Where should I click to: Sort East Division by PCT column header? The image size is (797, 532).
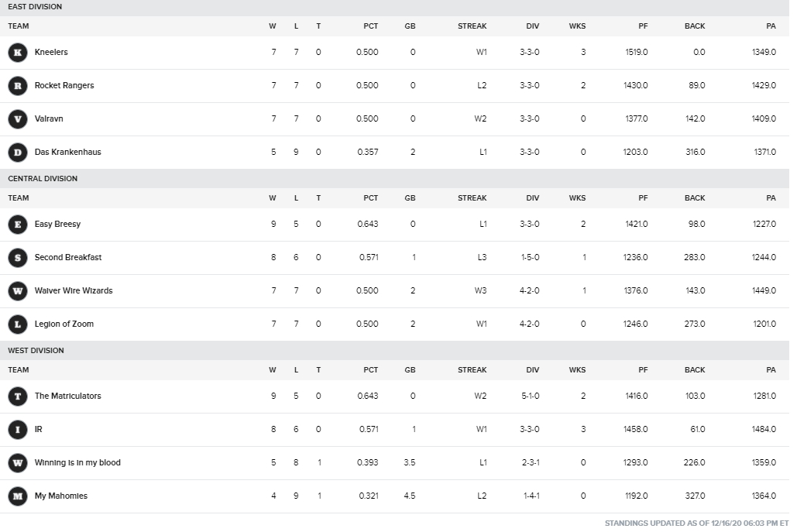[x=370, y=26]
